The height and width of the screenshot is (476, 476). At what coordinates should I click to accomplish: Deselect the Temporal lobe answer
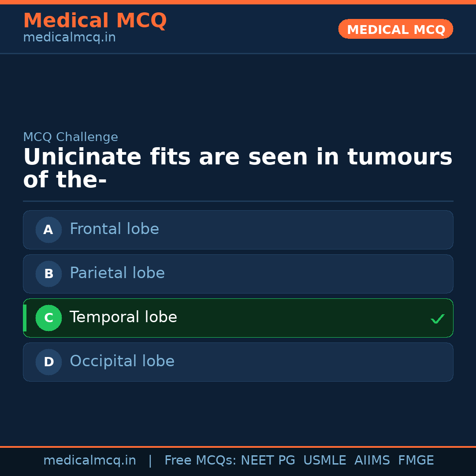coord(238,318)
